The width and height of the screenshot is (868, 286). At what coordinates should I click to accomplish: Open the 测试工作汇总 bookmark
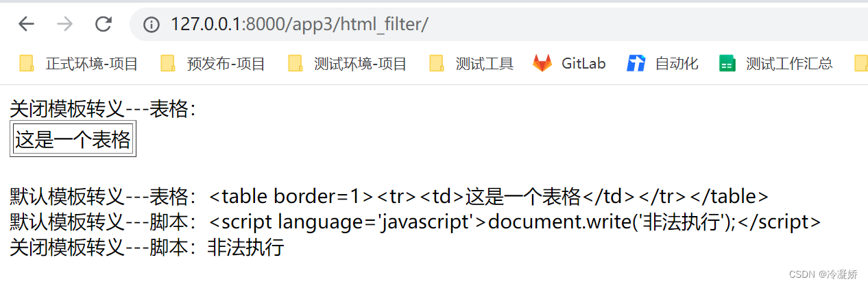point(776,64)
